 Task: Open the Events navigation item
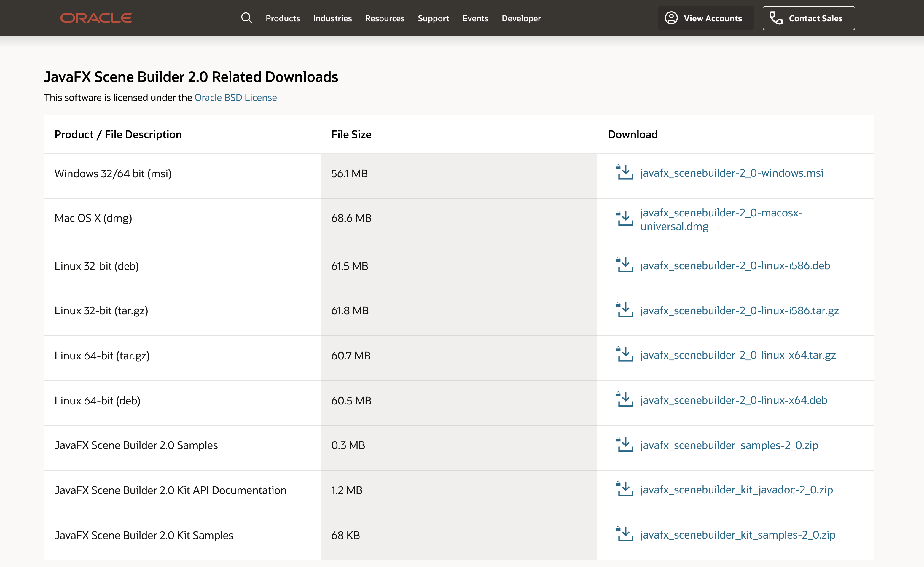click(475, 18)
